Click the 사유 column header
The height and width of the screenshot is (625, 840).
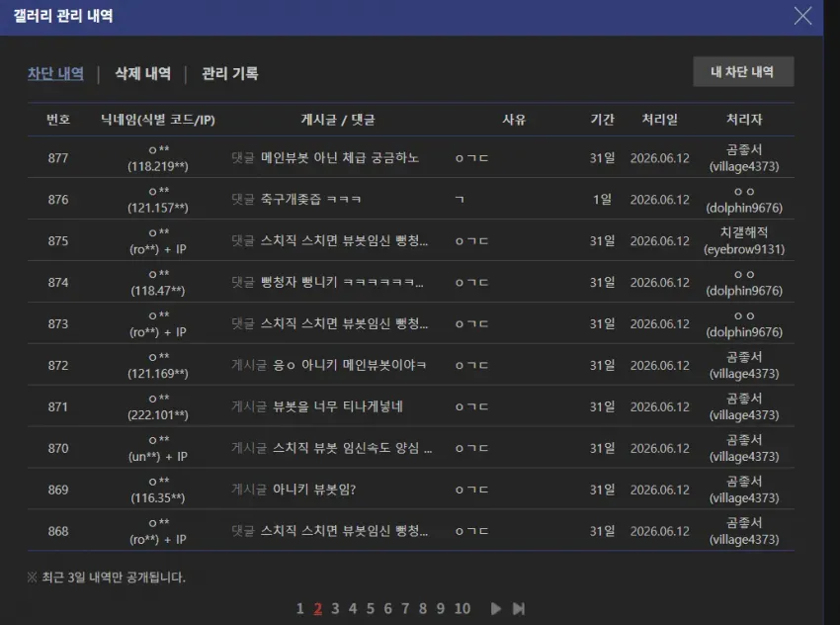coord(514,119)
